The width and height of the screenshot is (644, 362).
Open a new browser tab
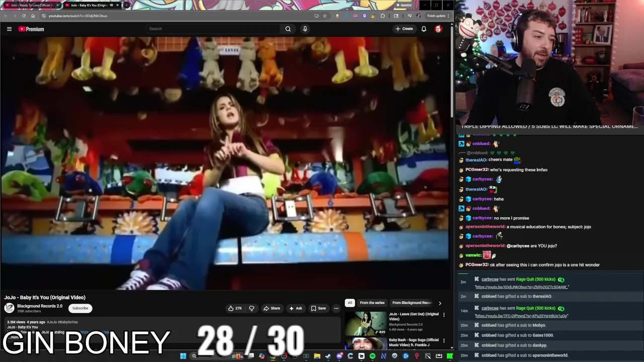point(127,5)
